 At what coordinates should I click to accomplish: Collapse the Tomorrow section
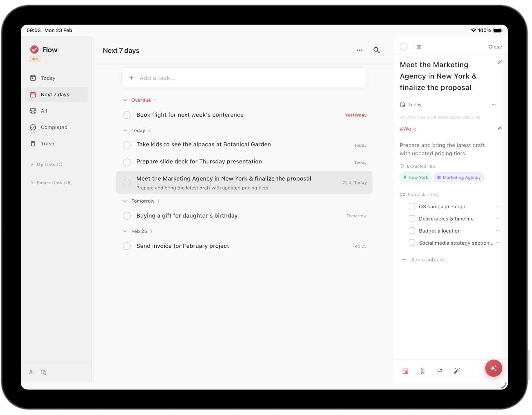125,201
